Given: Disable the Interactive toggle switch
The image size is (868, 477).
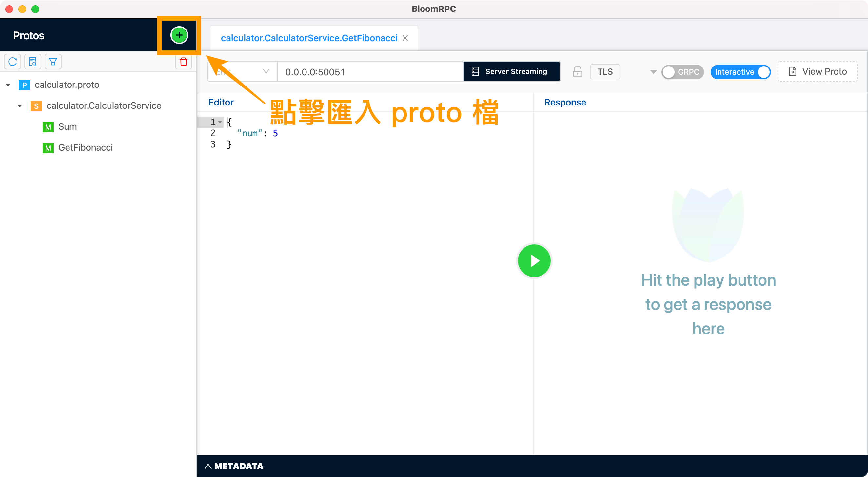Looking at the screenshot, I should (740, 72).
